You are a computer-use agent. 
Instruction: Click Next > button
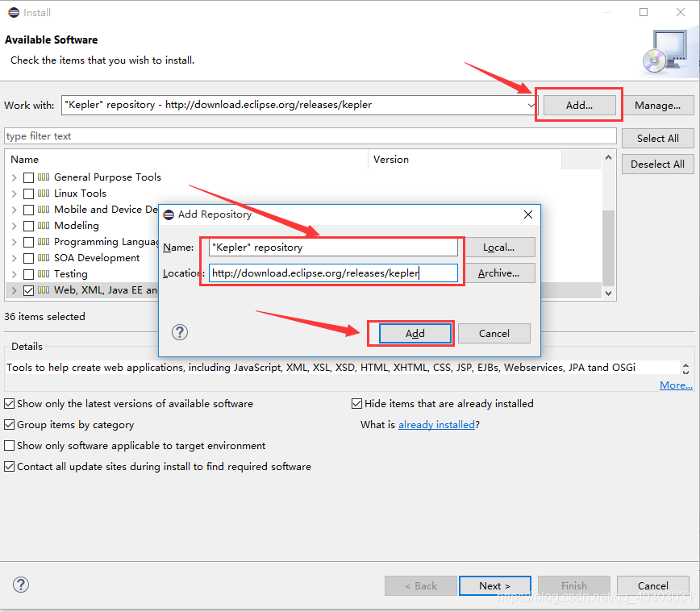(x=494, y=585)
